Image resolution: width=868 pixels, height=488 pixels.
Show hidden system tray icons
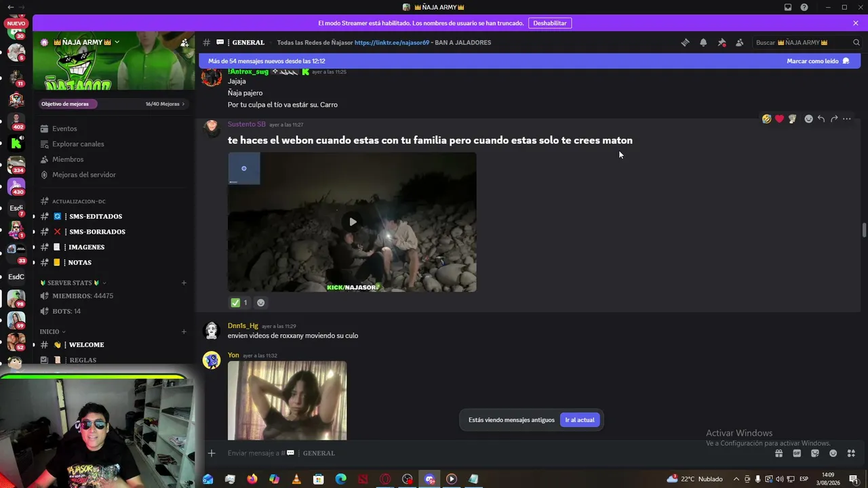coord(736,479)
